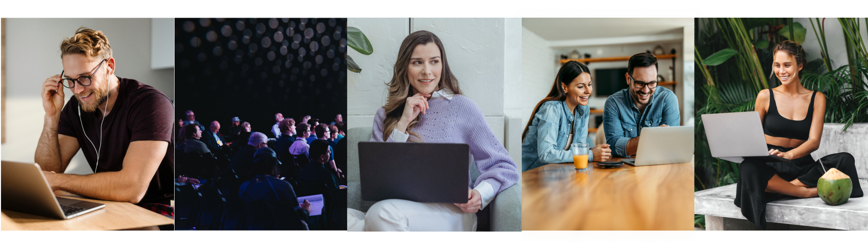Open photo of man wearing earphones at laptop
Screen dimensions: 868x242
(87, 124)
